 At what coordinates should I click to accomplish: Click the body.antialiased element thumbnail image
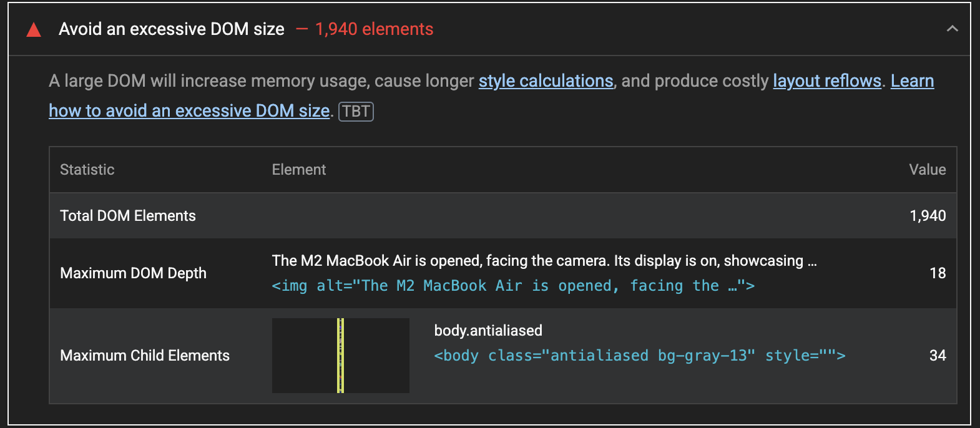[340, 356]
